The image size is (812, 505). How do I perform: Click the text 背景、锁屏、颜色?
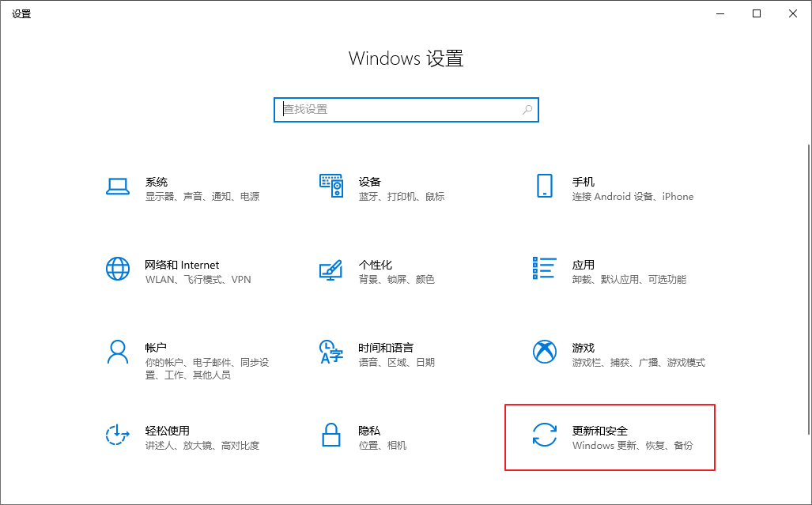pos(397,280)
